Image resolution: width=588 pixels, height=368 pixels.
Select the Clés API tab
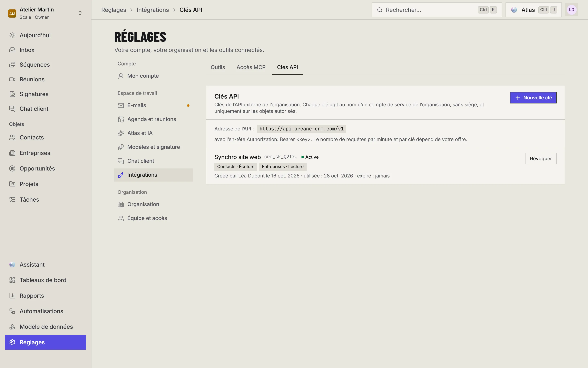(x=287, y=67)
